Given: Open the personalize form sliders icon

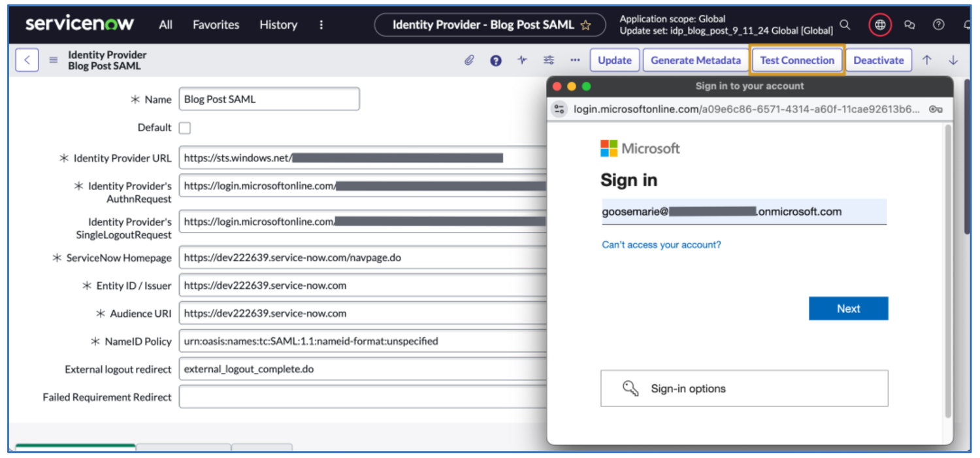Looking at the screenshot, I should click(549, 60).
